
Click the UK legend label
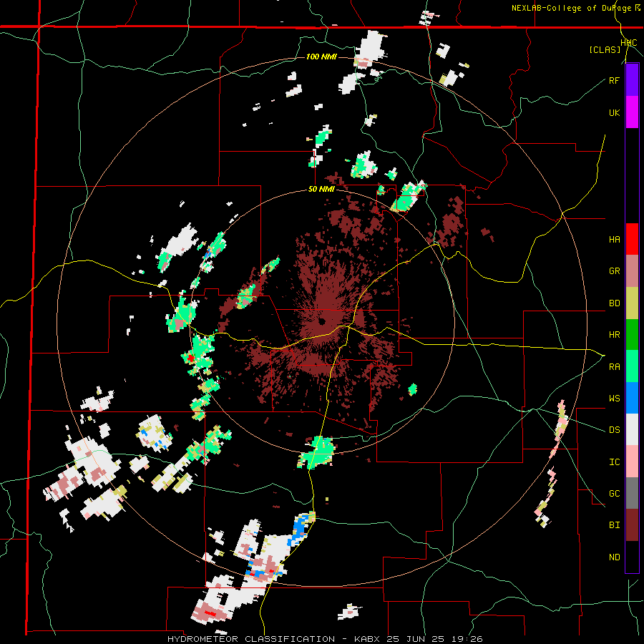(x=614, y=112)
